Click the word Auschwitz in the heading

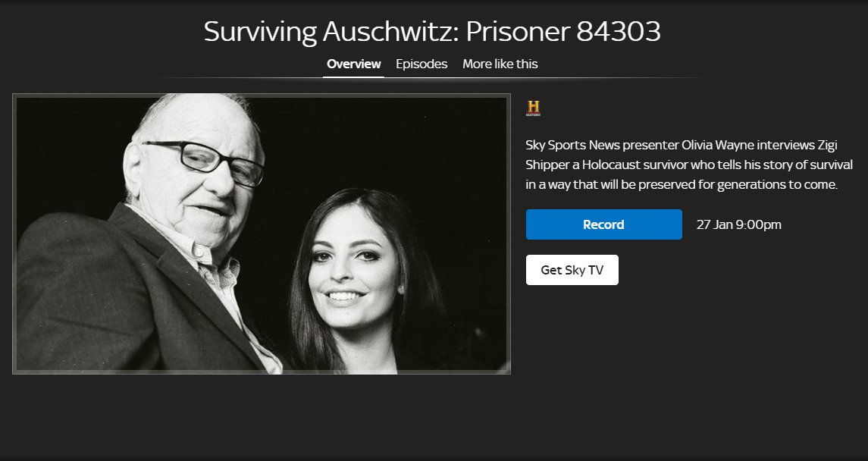(x=391, y=32)
